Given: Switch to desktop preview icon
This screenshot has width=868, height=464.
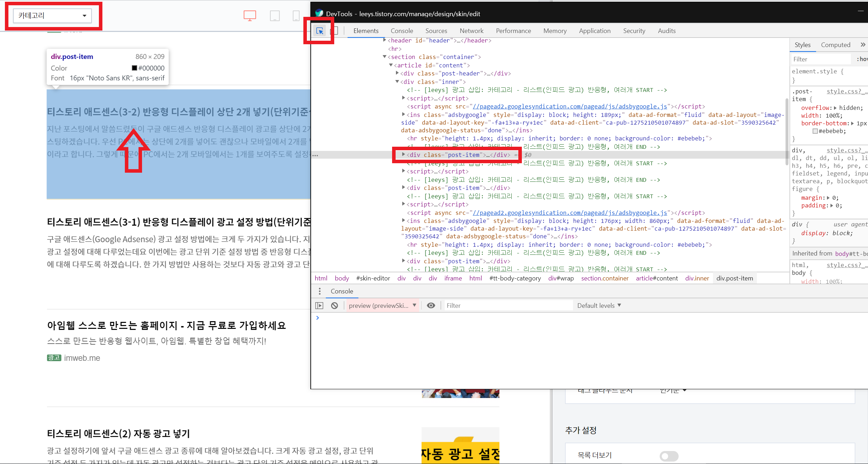Looking at the screenshot, I should click(250, 15).
